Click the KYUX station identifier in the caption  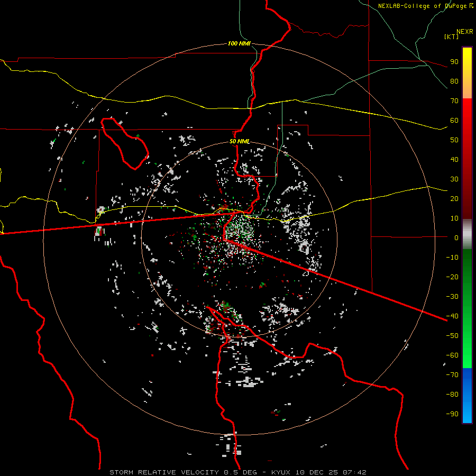point(281,472)
